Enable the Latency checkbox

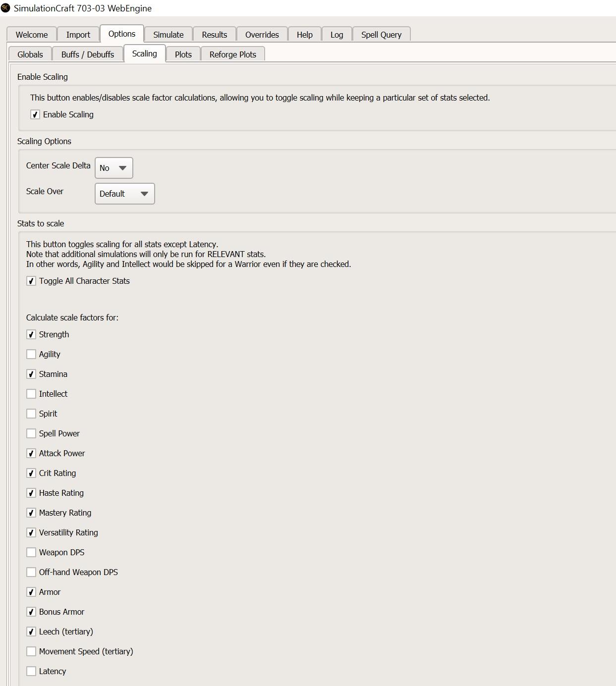coord(31,672)
